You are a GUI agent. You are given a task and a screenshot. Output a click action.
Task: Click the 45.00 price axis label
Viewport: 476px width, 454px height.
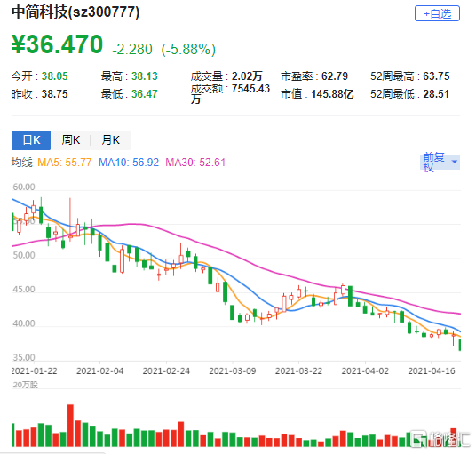click(24, 290)
